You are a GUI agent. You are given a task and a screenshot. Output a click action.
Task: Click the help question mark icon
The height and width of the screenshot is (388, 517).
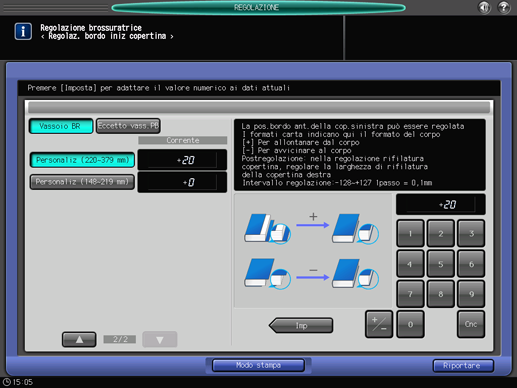503,7
